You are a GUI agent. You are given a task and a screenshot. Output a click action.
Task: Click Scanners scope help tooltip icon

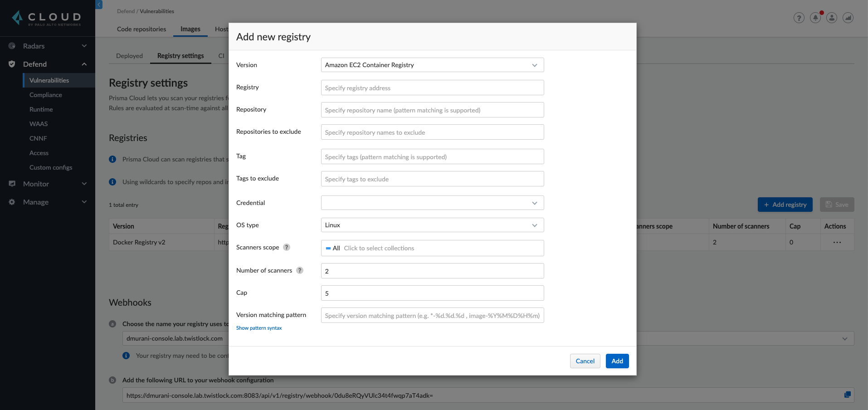(x=287, y=247)
